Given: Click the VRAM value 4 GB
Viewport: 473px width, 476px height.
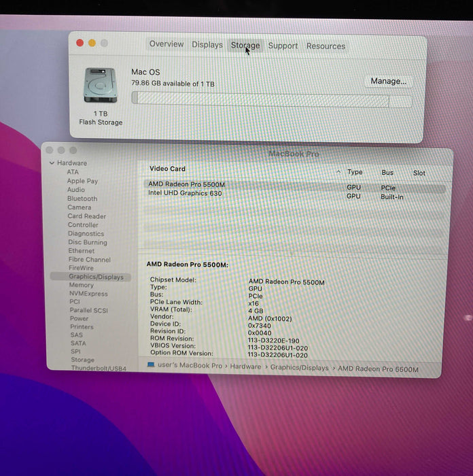Looking at the screenshot, I should [x=256, y=311].
